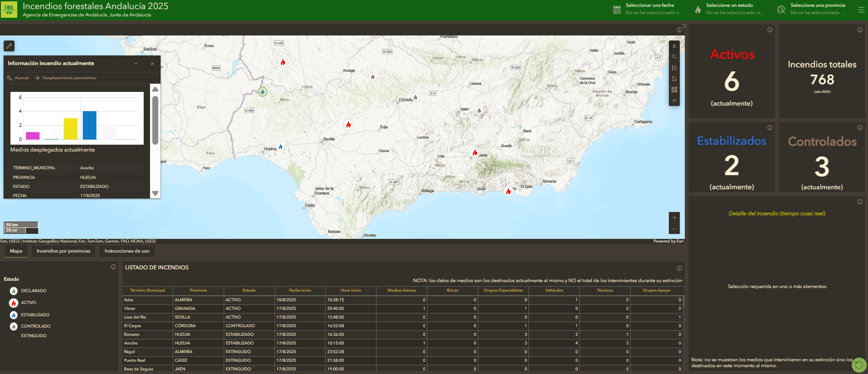Click the Estado column header
Viewport: 868px width, 374px height.
[x=249, y=290]
